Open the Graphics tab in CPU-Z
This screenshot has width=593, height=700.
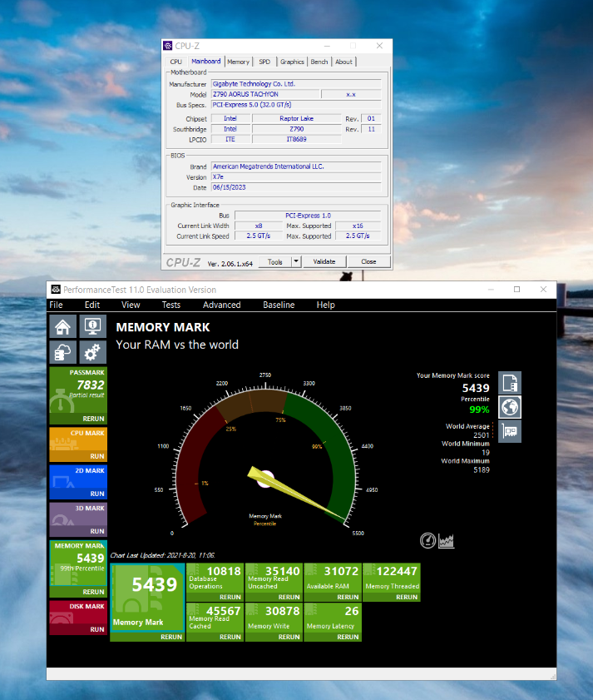pos(292,62)
